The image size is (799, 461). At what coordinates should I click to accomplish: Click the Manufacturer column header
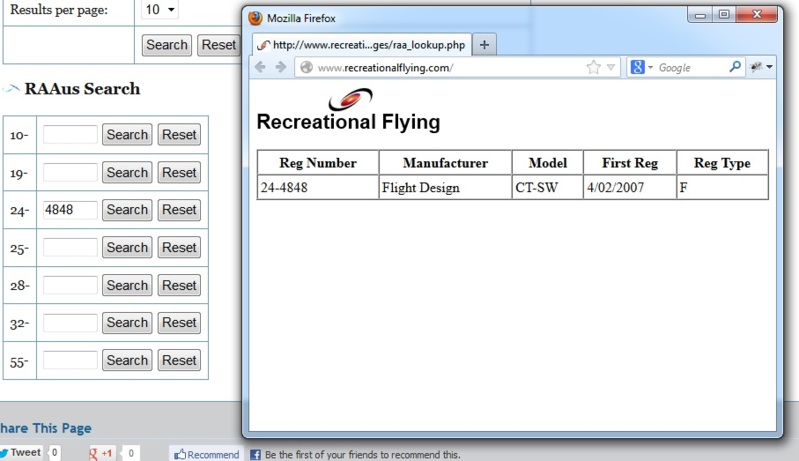pyautogui.click(x=445, y=163)
